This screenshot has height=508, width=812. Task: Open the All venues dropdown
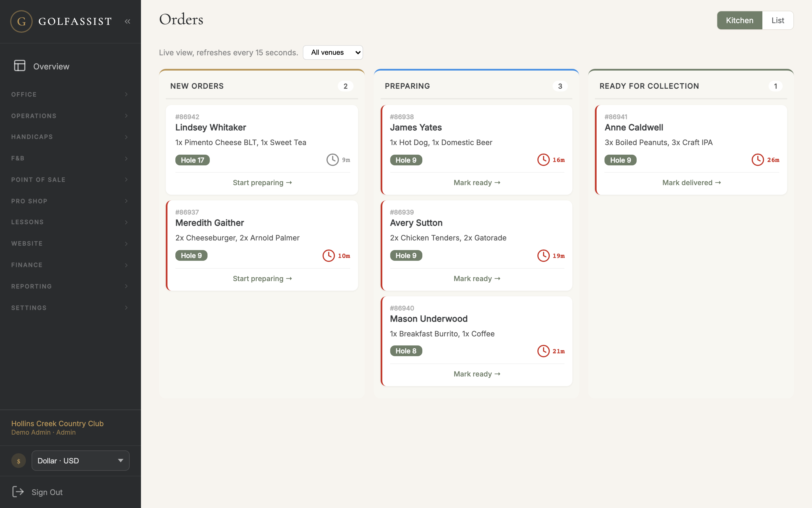pyautogui.click(x=333, y=52)
